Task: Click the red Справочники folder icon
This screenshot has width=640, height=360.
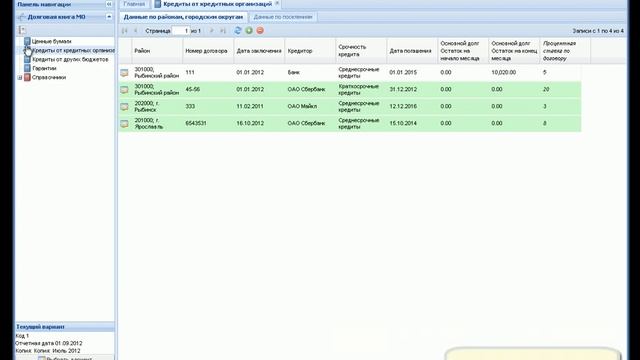Action: coord(27,77)
